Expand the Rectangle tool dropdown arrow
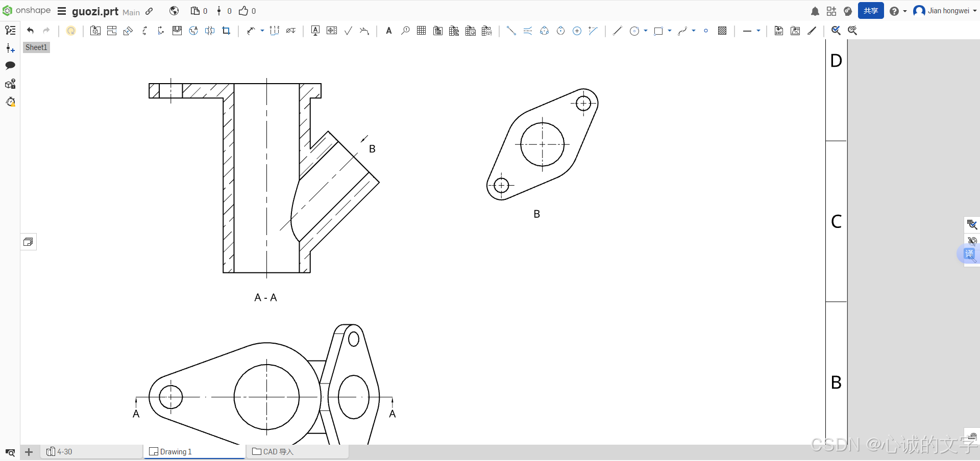The width and height of the screenshot is (980, 461). (670, 31)
